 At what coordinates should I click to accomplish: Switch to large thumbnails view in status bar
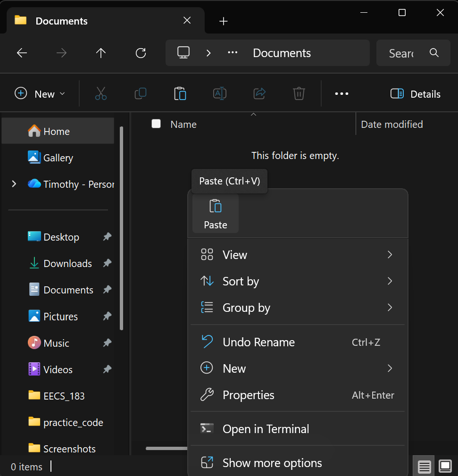pyautogui.click(x=445, y=466)
